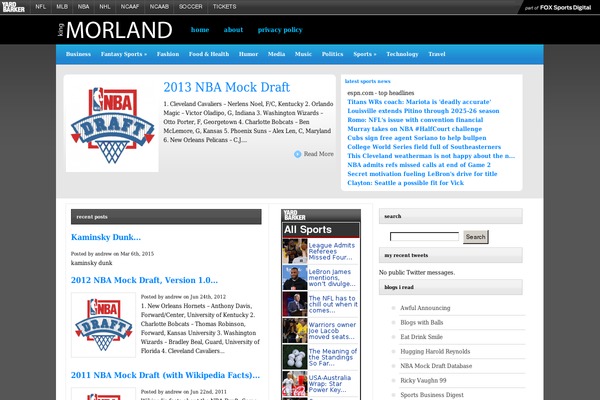Select the Business category
The image size is (600, 400).
click(78, 54)
